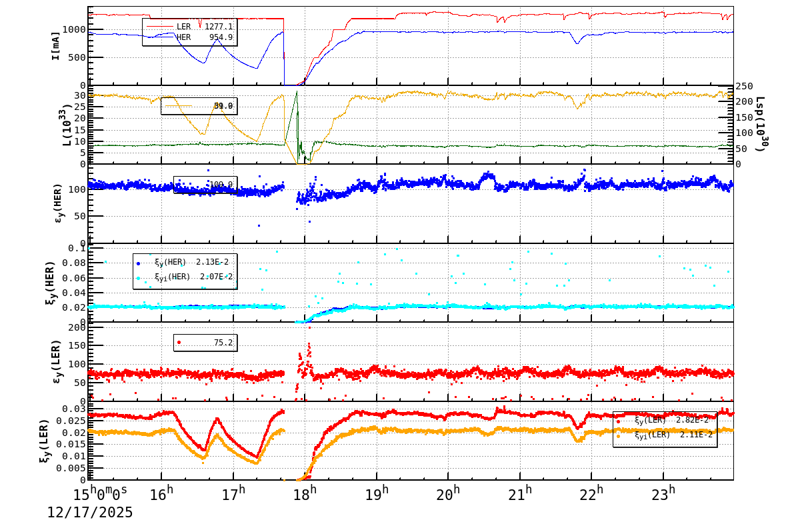800x532 pixels.
Task: Select the I[mA] axis label
Action: (x=56, y=44)
